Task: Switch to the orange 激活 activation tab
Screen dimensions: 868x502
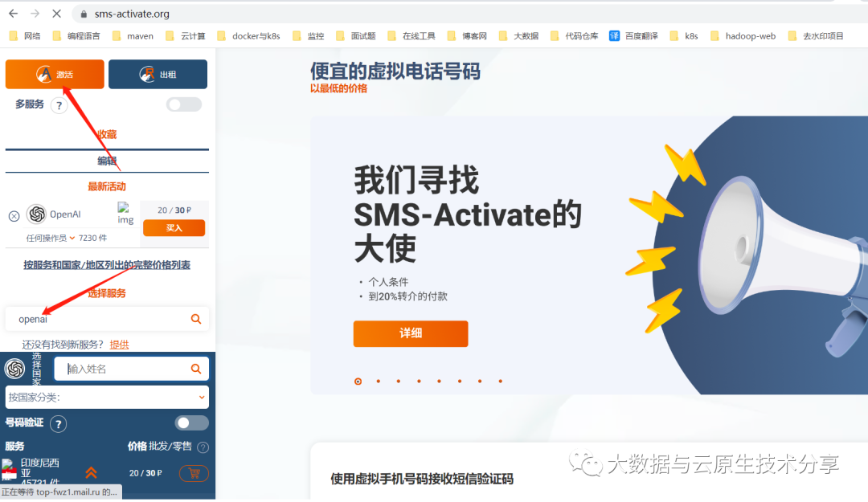Action: pyautogui.click(x=55, y=74)
